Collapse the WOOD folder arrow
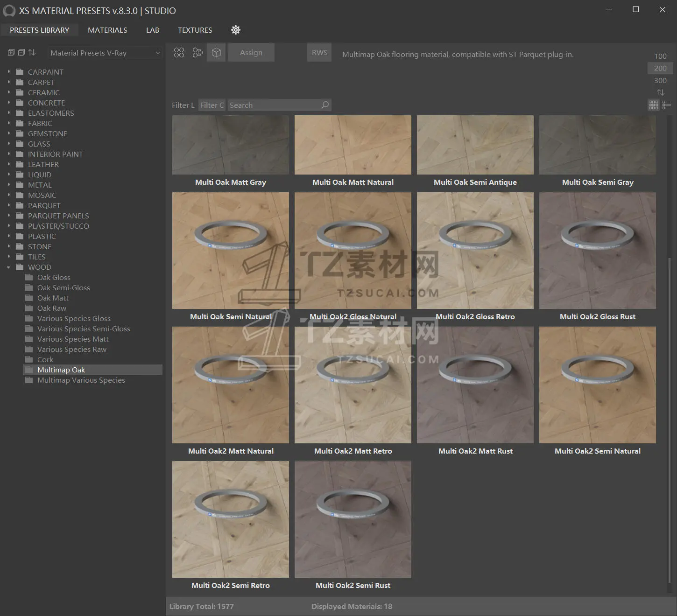Image resolution: width=677 pixels, height=616 pixels. [x=8, y=267]
